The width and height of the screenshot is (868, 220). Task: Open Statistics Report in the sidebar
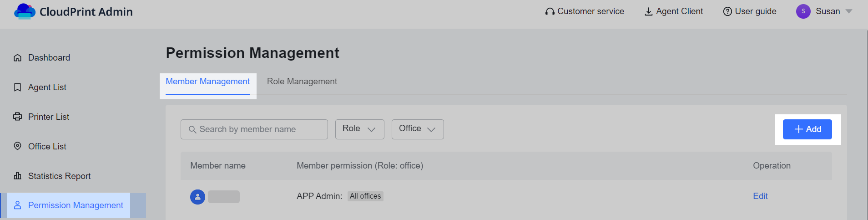click(x=59, y=176)
